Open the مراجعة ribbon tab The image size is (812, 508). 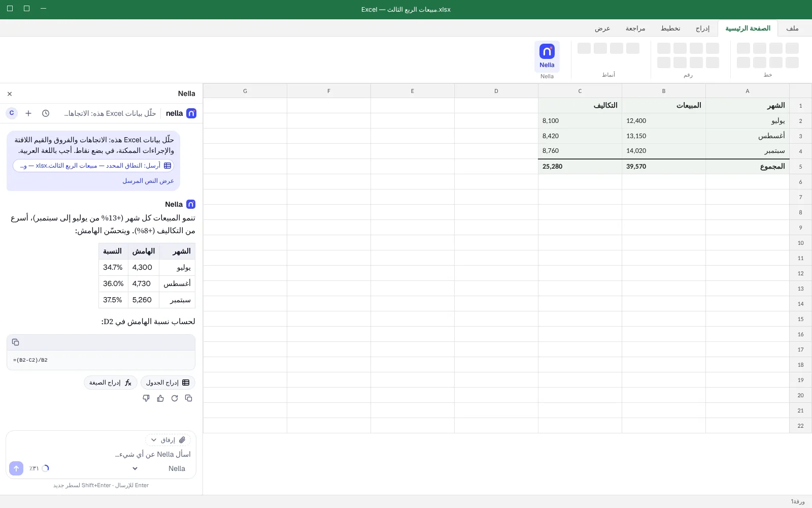point(635,28)
